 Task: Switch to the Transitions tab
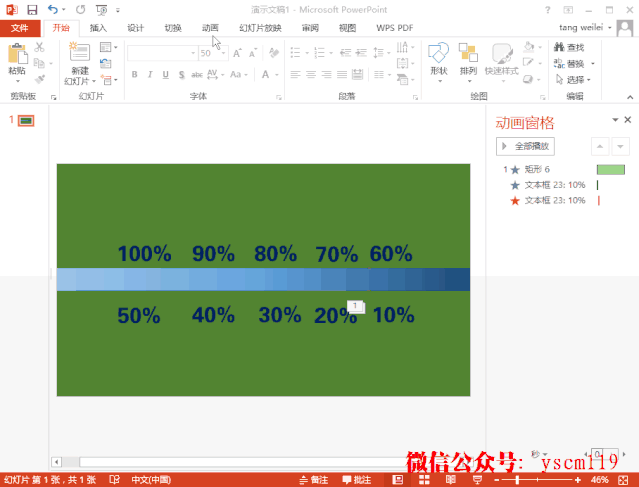click(x=173, y=28)
